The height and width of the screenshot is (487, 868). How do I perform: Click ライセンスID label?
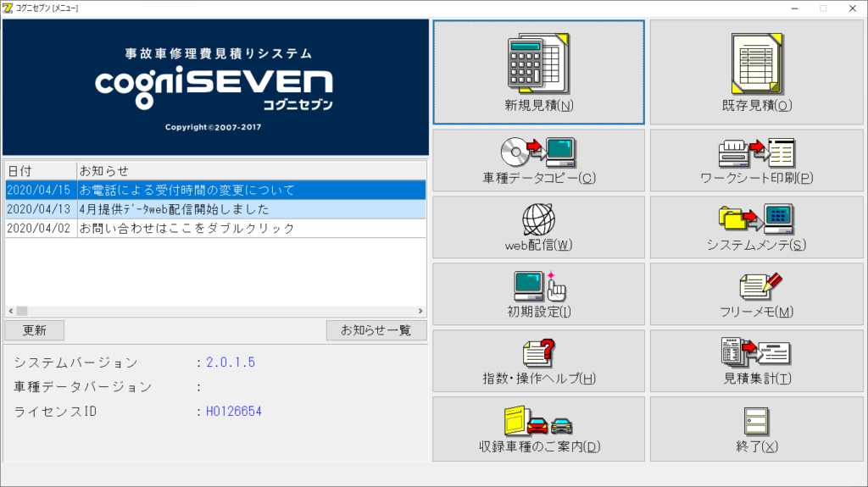click(x=55, y=411)
